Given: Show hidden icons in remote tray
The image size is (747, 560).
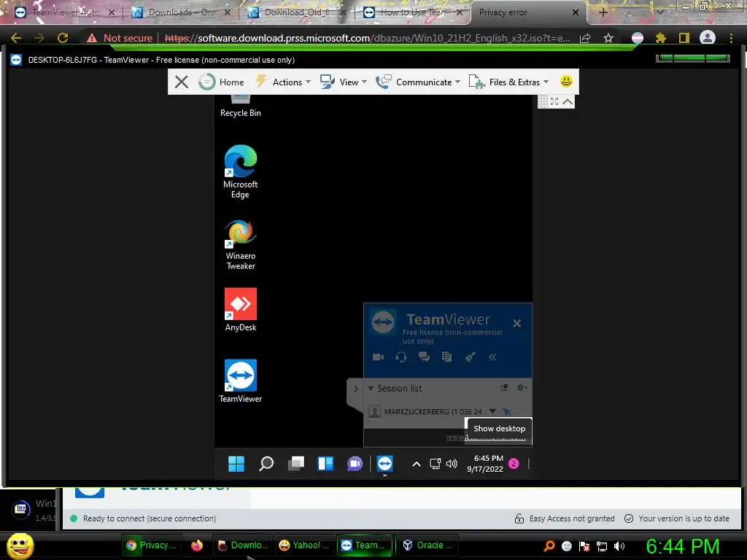Looking at the screenshot, I should (417, 464).
